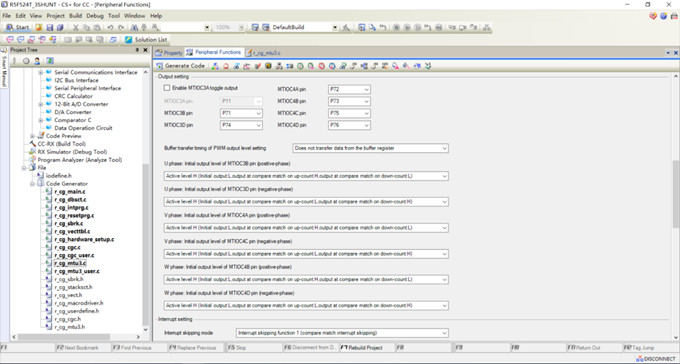Click the Go/run debug icon
The image size is (680, 364).
tap(407, 27)
